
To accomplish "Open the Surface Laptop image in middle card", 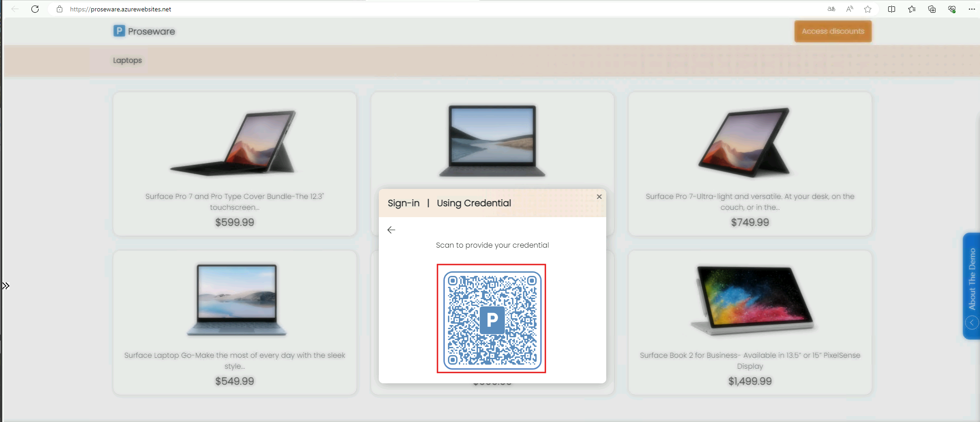I will click(492, 141).
